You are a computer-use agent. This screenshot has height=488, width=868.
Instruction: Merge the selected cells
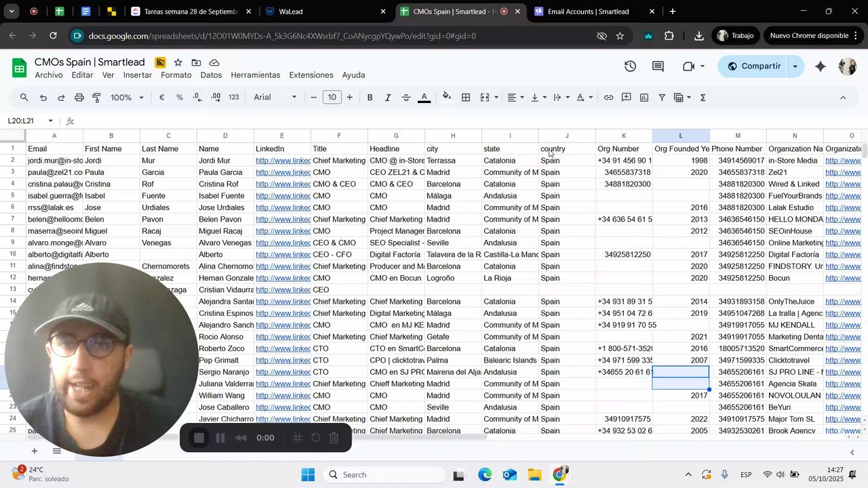point(485,98)
